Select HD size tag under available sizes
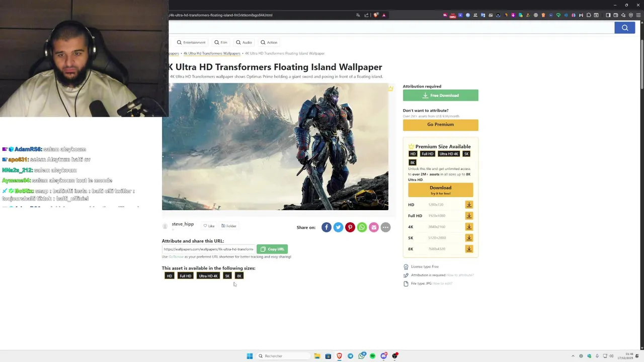This screenshot has height=362, width=644. 170,276
